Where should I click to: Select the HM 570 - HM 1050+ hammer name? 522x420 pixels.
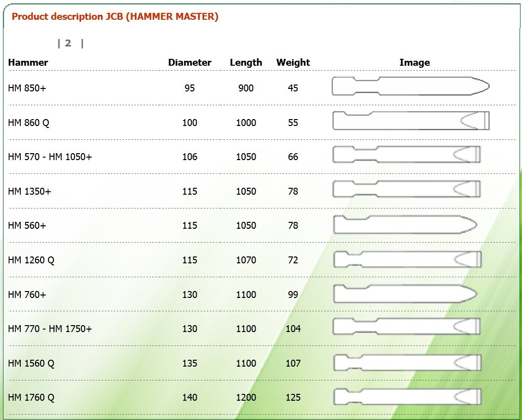point(50,157)
